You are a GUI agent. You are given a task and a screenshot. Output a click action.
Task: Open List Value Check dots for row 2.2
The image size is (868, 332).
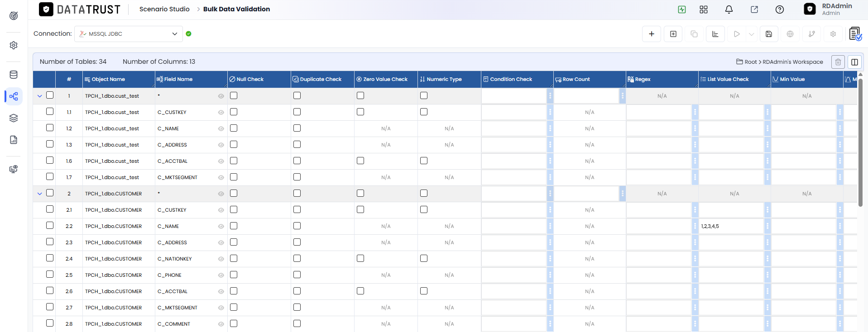coord(767,226)
